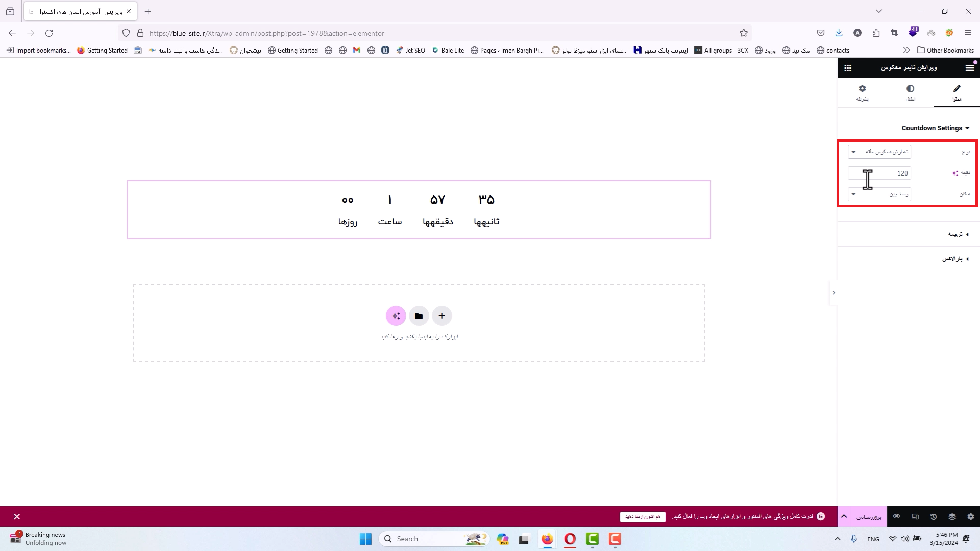Open Firefox downloads panel
The image size is (980, 551).
click(x=839, y=33)
